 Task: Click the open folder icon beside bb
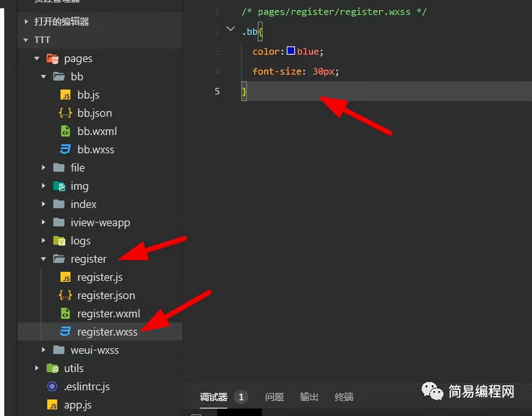click(59, 77)
